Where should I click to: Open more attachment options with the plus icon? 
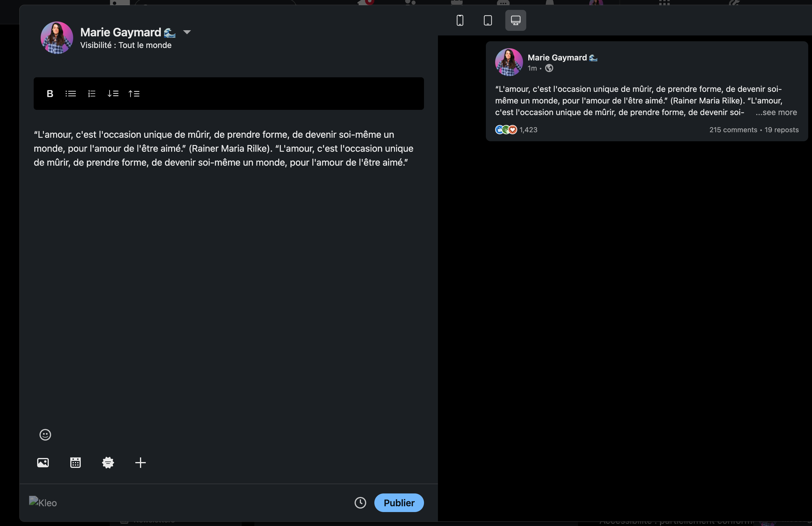[140, 463]
